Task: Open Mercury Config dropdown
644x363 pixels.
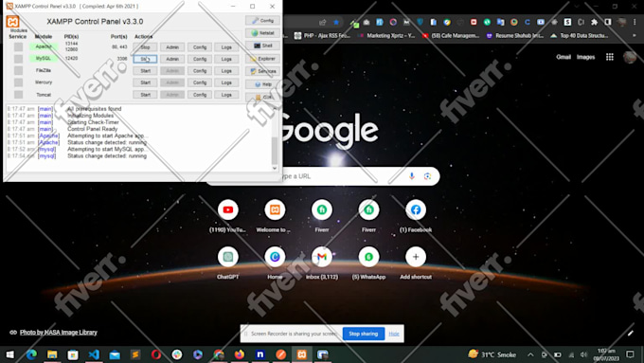Action: 200,82
